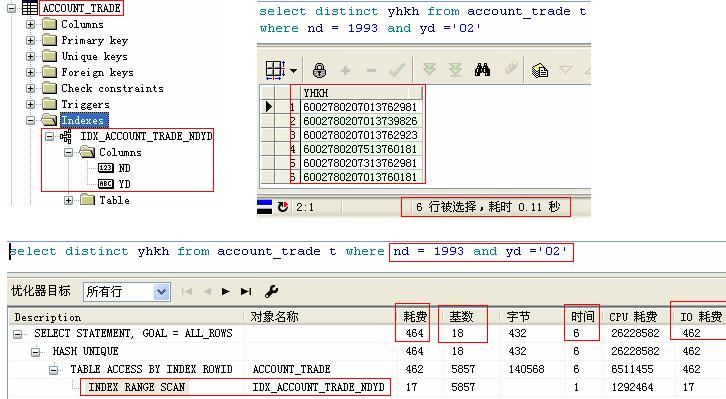Screen dimensions: 726x399
Task: Click the 2:1 cursor position indicator
Action: [x=305, y=207]
